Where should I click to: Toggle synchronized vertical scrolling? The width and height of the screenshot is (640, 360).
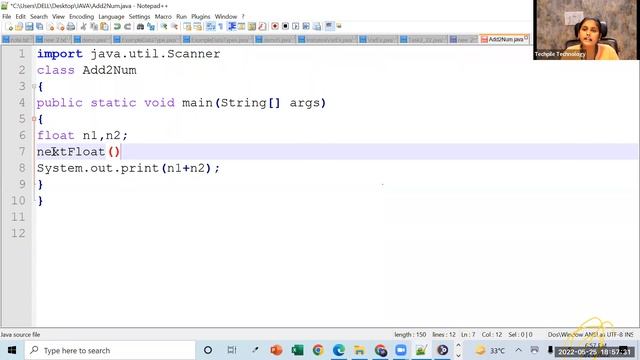[x=187, y=27]
